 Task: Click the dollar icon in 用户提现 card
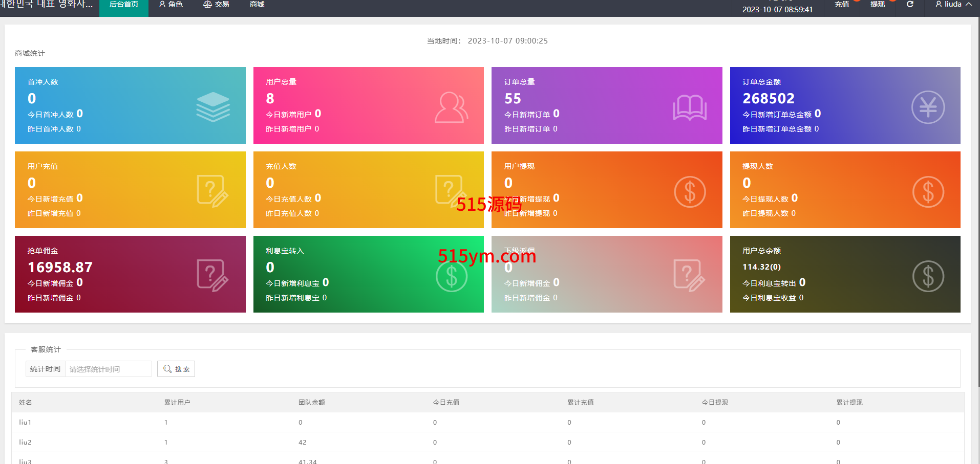tap(690, 192)
